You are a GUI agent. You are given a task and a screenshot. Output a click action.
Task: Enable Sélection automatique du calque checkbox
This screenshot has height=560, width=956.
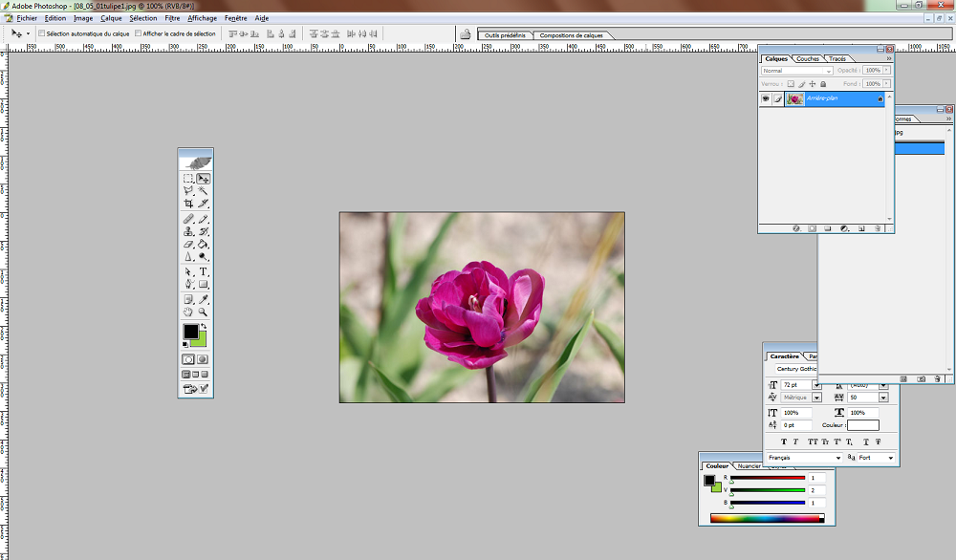click(42, 33)
